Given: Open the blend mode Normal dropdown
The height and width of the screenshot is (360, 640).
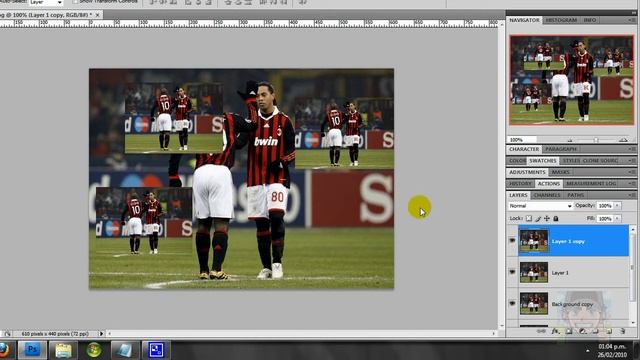Looking at the screenshot, I should tap(540, 206).
